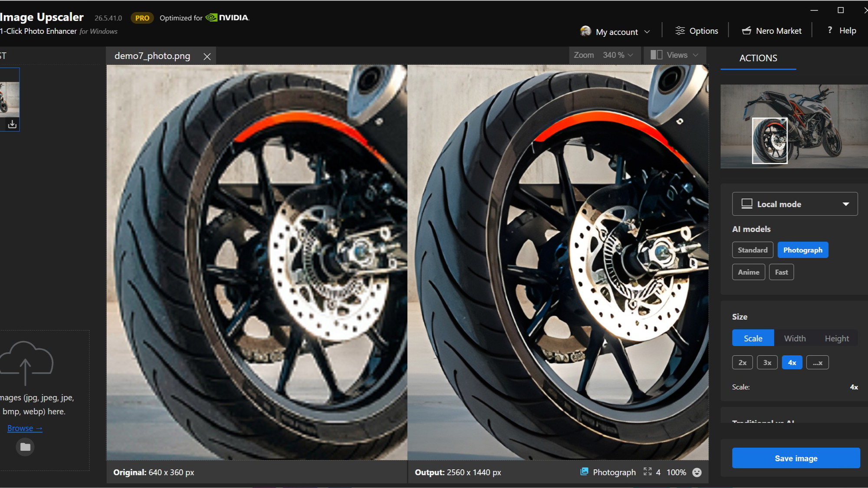Choose the 2x scale option
This screenshot has height=488, width=868.
(x=743, y=363)
